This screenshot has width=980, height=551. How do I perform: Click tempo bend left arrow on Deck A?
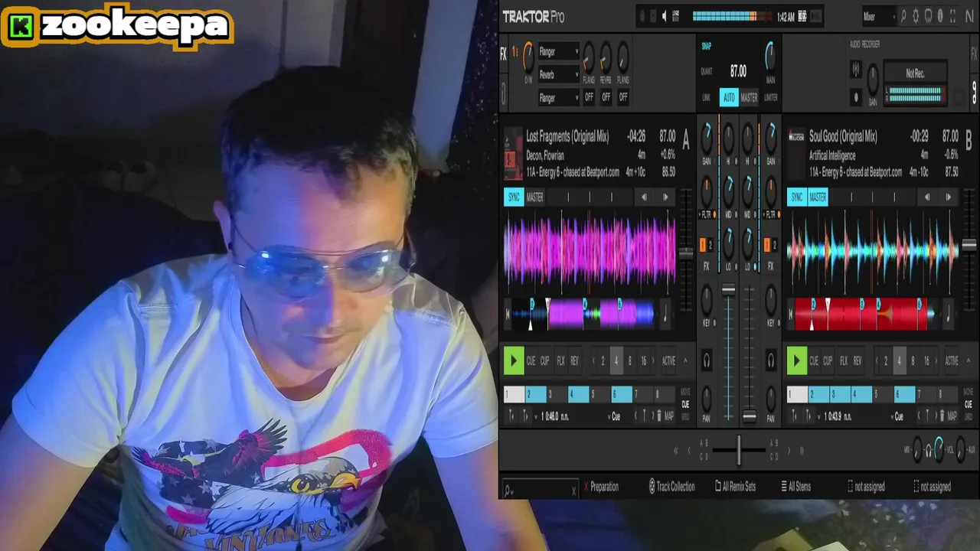coord(644,197)
